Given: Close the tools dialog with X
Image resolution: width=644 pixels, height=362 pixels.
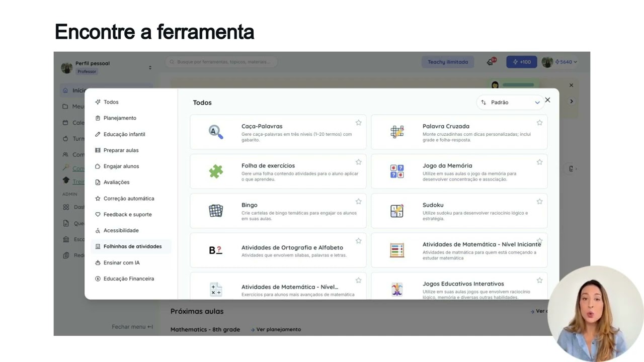Looking at the screenshot, I should tap(547, 100).
